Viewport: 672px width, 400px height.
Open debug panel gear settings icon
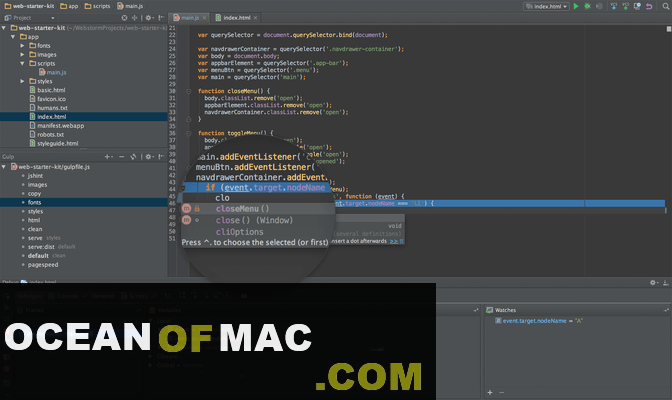[x=653, y=283]
